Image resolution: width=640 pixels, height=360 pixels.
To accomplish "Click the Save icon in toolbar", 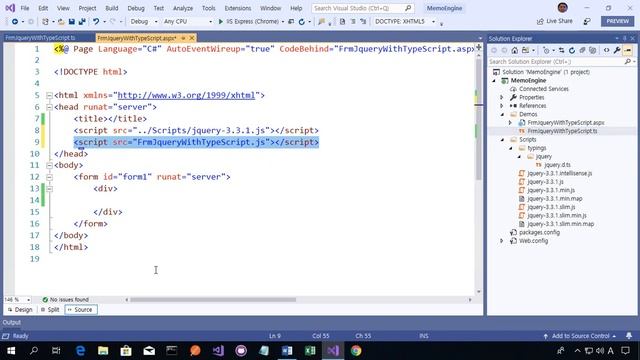I will click(x=71, y=22).
